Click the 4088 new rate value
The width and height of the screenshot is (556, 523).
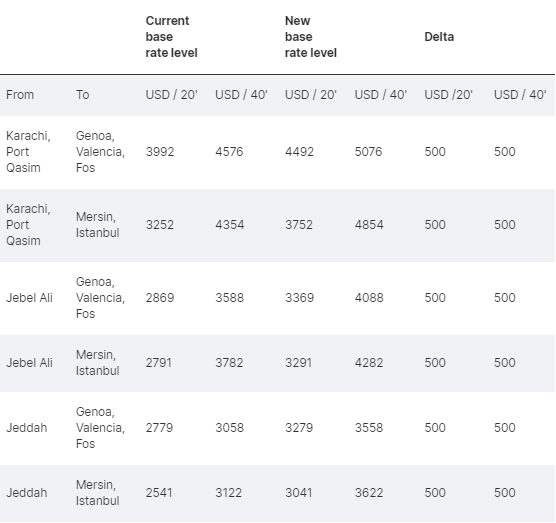coord(369,297)
